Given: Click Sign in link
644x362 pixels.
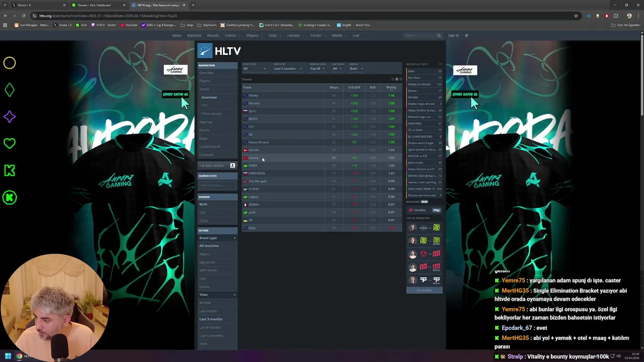Looking at the screenshot, I should click(453, 35).
